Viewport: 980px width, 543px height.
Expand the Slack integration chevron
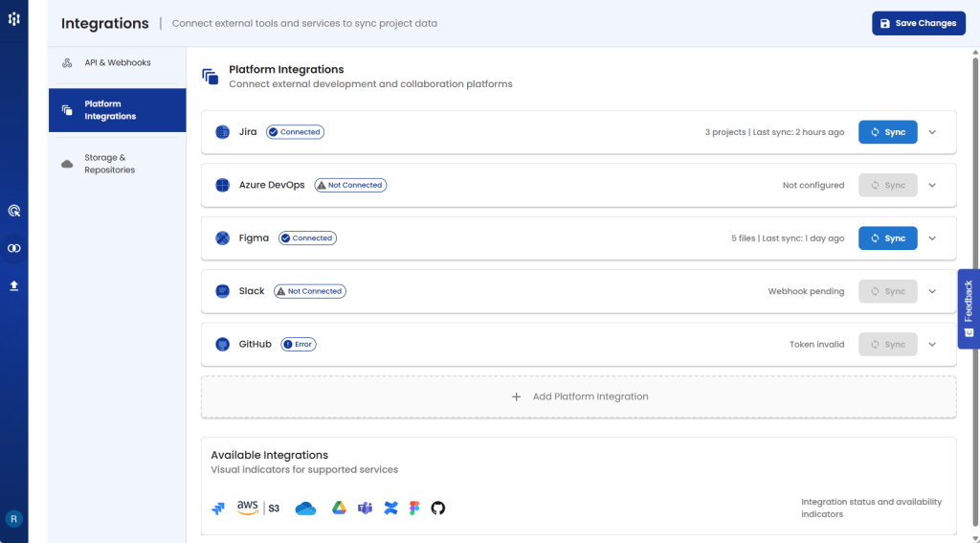(933, 291)
